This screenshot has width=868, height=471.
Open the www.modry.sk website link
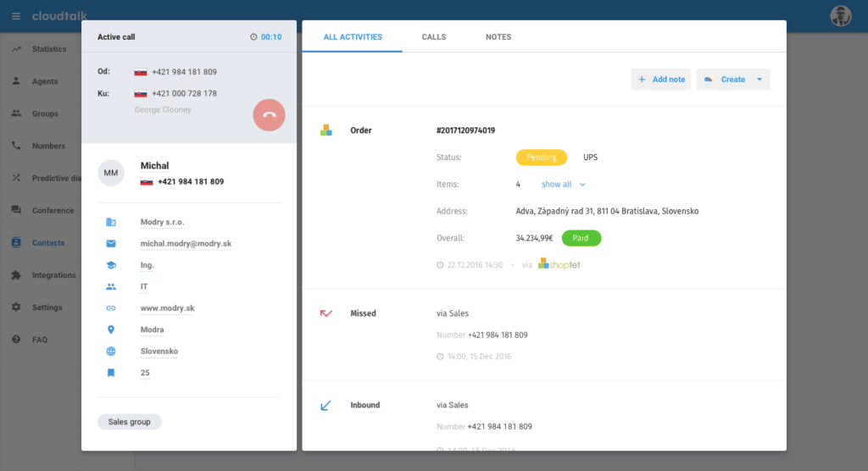coord(167,308)
